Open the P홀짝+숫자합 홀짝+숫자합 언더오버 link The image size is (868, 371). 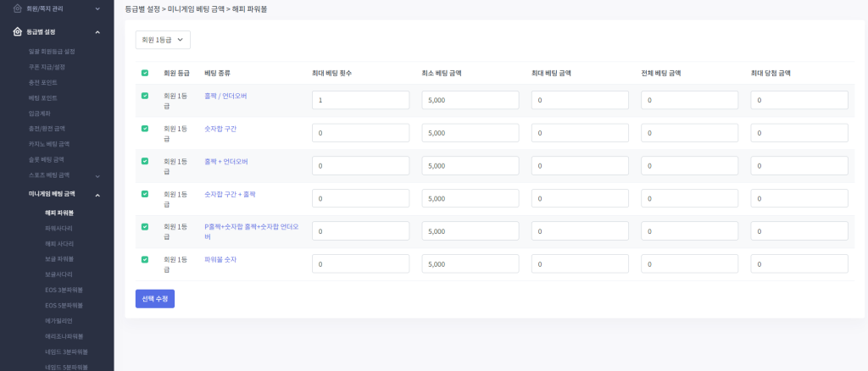click(x=252, y=232)
